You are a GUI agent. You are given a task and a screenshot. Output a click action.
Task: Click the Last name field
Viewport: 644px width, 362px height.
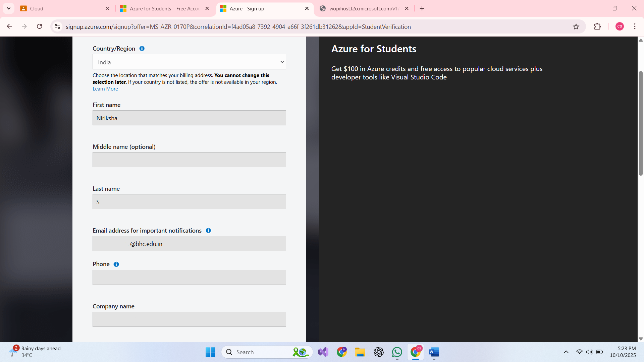click(189, 202)
